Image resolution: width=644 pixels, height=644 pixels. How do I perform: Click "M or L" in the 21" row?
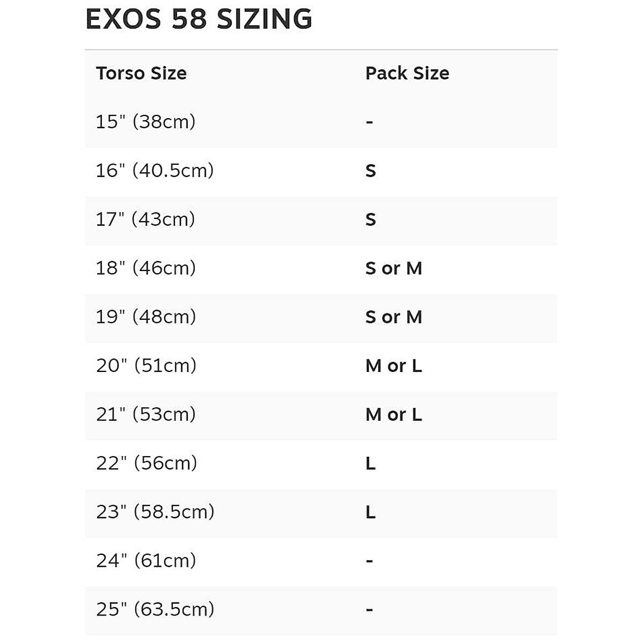click(393, 414)
